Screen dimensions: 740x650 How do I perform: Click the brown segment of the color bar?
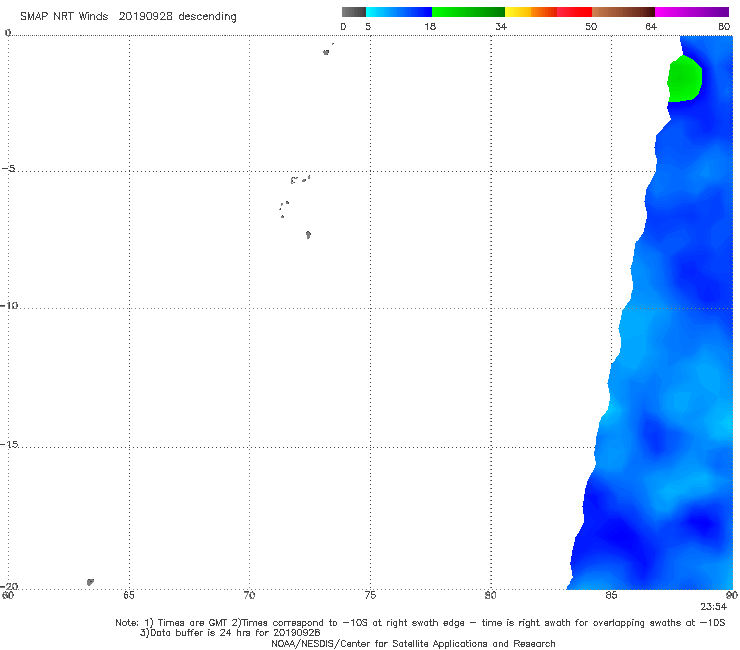pyautogui.click(x=623, y=12)
